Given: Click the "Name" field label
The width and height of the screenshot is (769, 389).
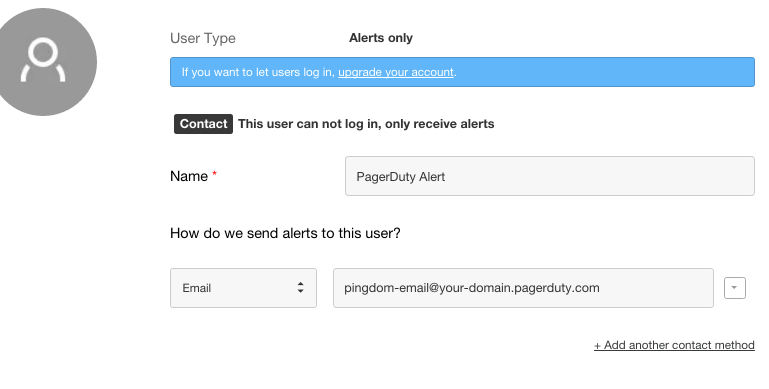Looking at the screenshot, I should coord(189,176).
